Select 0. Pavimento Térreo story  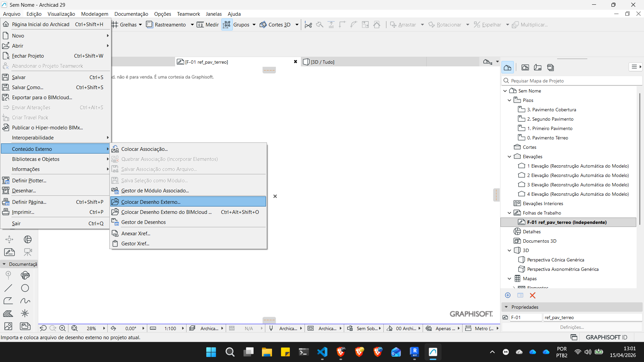[x=547, y=138]
